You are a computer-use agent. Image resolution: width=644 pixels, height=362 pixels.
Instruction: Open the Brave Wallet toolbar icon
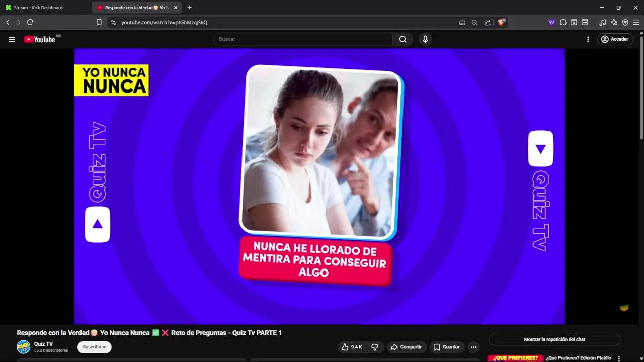pyautogui.click(x=585, y=22)
